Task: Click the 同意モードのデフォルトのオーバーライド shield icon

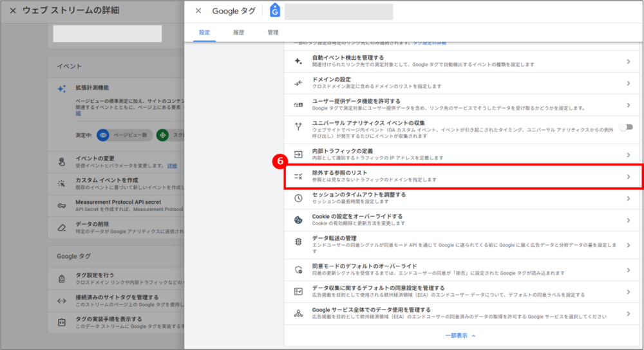Action: click(x=298, y=270)
